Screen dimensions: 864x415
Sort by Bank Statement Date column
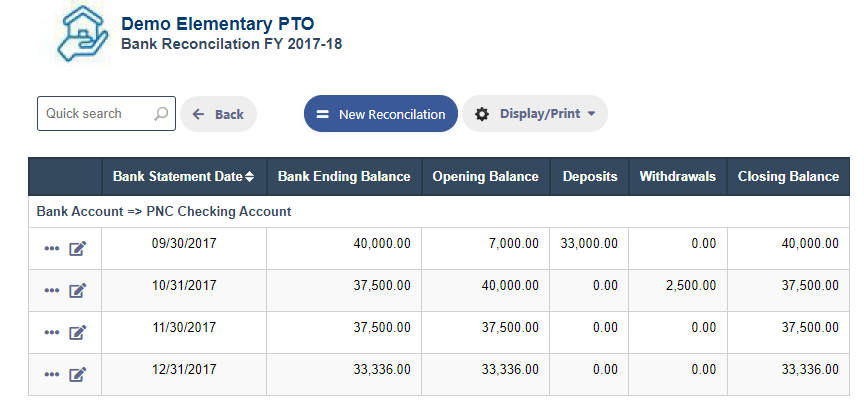[184, 176]
